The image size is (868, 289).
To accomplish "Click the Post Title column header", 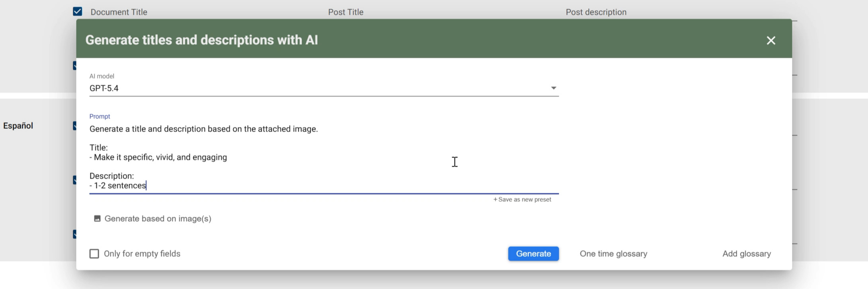I will pos(346,12).
